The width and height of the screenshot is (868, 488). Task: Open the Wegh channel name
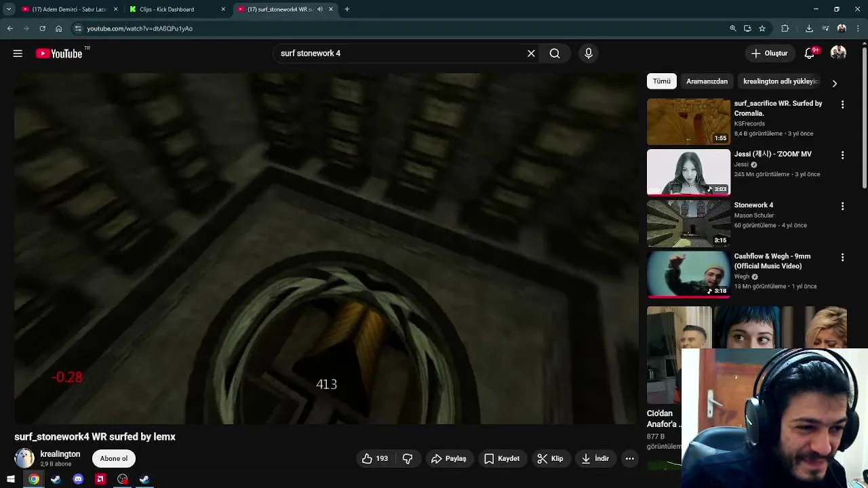tap(742, 277)
